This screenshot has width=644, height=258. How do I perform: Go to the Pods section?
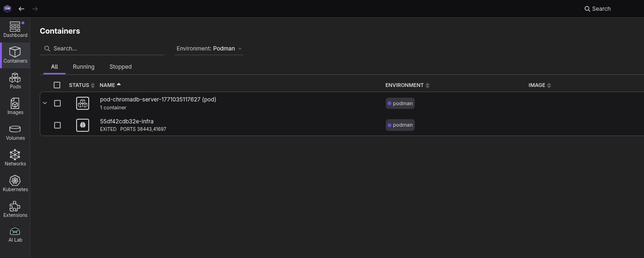pos(15,81)
